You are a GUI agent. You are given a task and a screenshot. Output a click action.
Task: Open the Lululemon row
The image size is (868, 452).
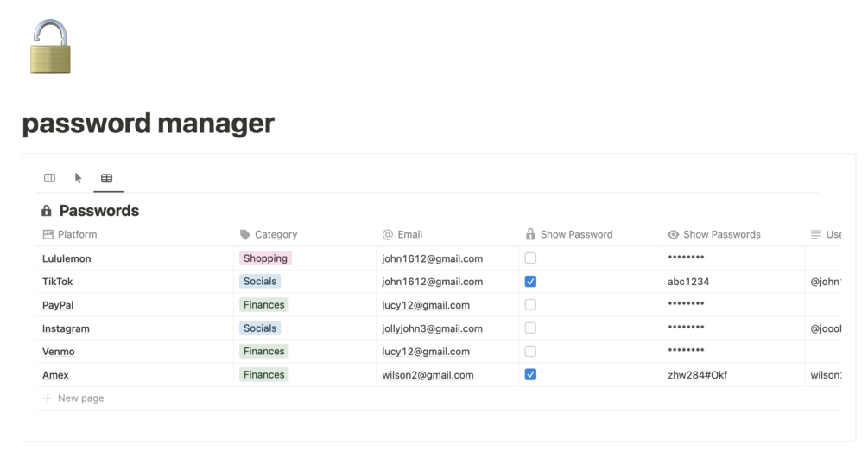[67, 258]
